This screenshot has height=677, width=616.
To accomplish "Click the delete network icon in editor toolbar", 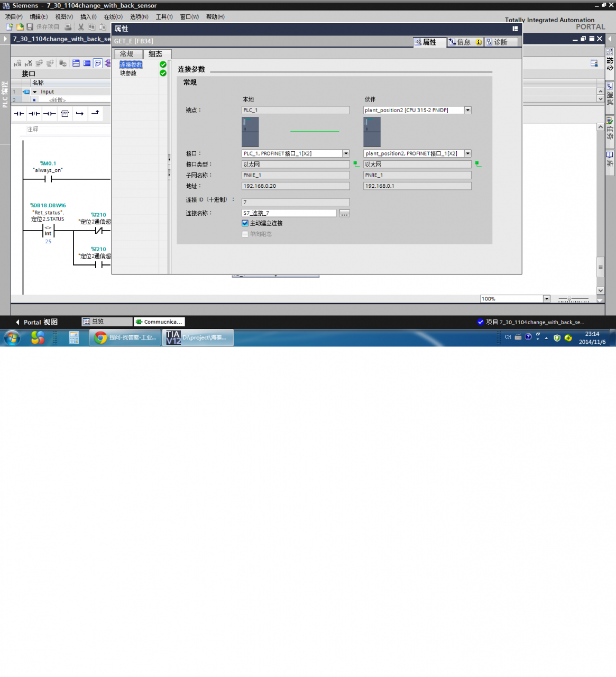I will point(29,63).
